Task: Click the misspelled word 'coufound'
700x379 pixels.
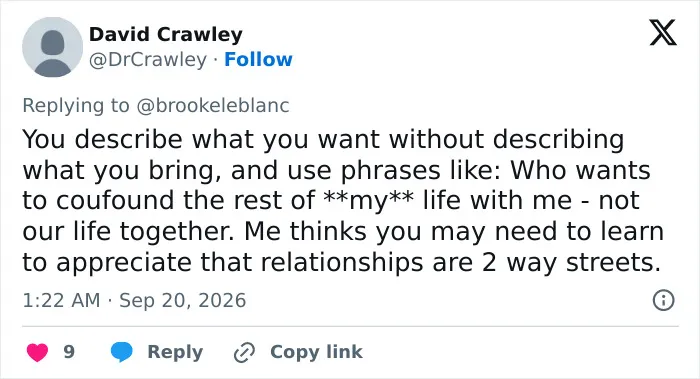Action: 115,200
